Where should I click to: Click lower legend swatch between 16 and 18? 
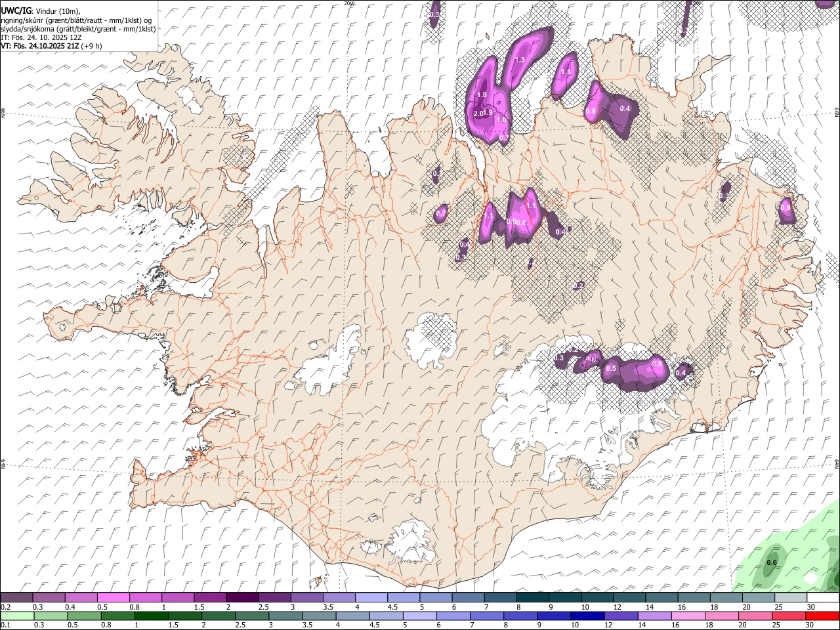(687, 616)
